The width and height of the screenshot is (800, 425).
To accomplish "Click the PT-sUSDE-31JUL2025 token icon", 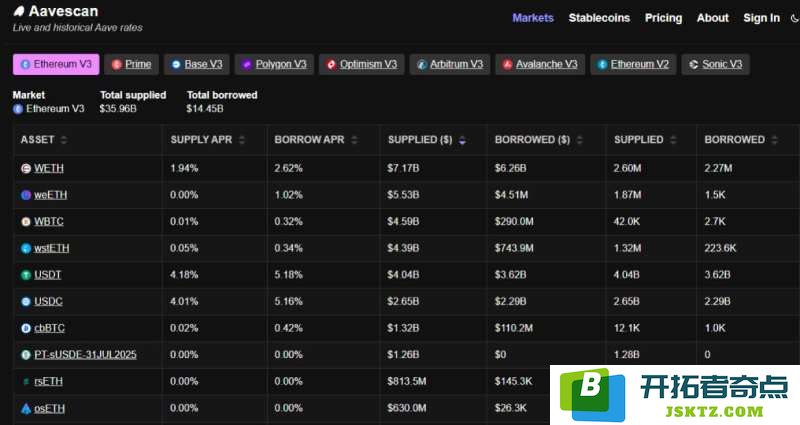I will coord(26,355).
